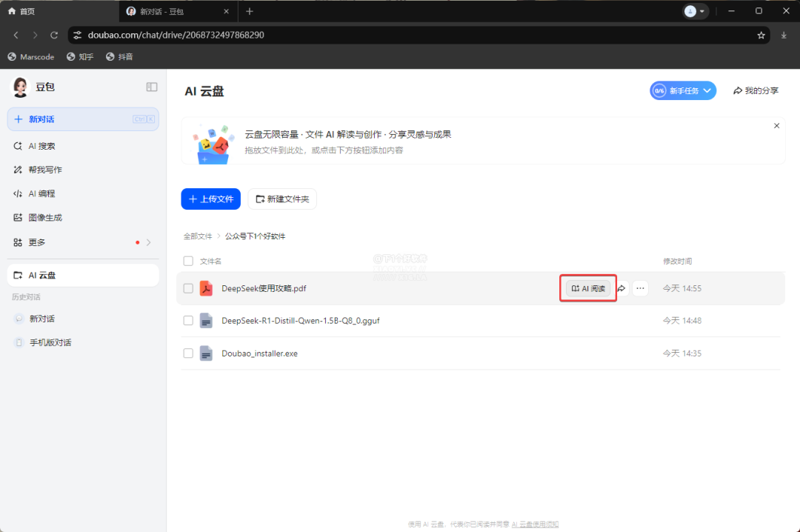Close the cloud drive banner with X
800x532 pixels.
click(x=776, y=126)
